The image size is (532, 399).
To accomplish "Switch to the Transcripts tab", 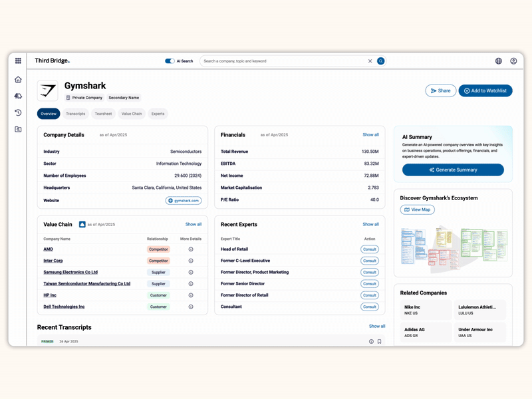I will pos(76,114).
